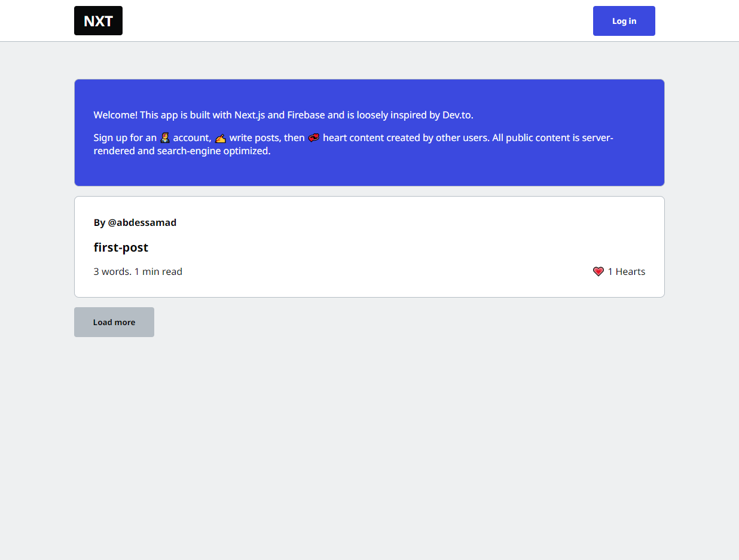
Task: Click the '3 words. 1 min read' text
Action: point(138,271)
